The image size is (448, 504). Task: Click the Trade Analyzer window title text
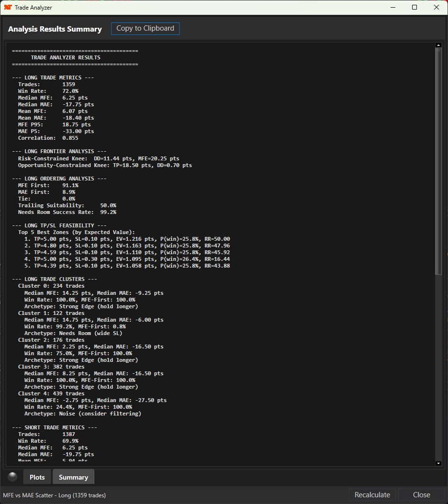[x=33, y=7]
